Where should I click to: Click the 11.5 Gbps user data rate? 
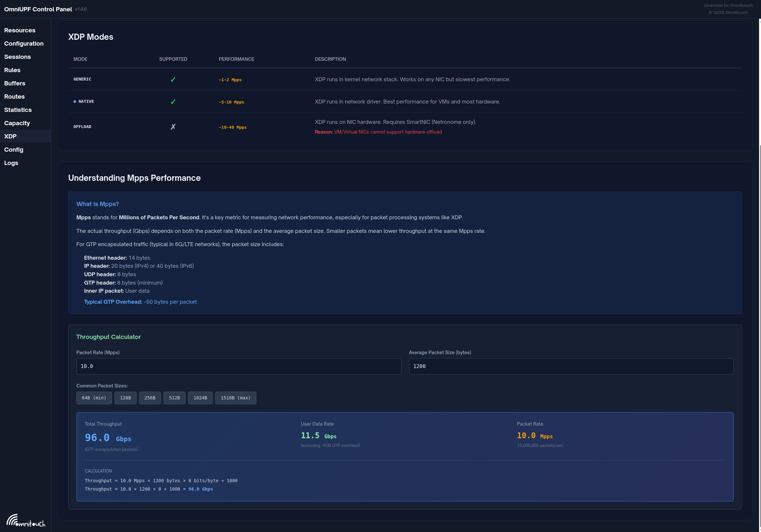click(319, 436)
